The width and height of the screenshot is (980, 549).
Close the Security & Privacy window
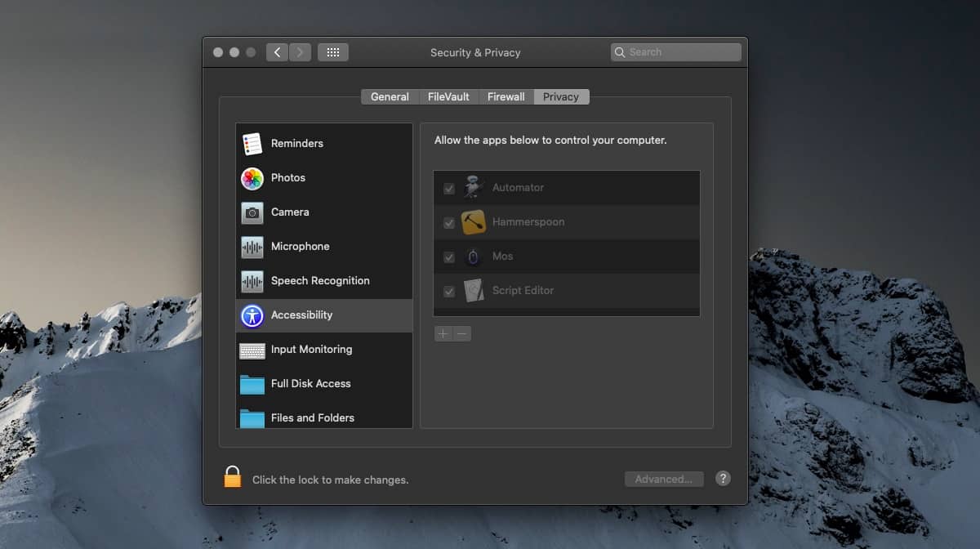tap(218, 52)
